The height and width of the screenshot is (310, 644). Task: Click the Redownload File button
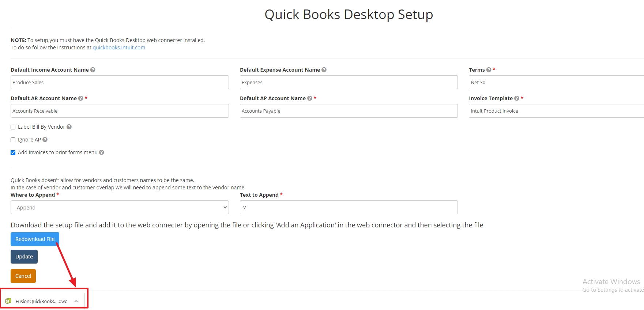(35, 239)
